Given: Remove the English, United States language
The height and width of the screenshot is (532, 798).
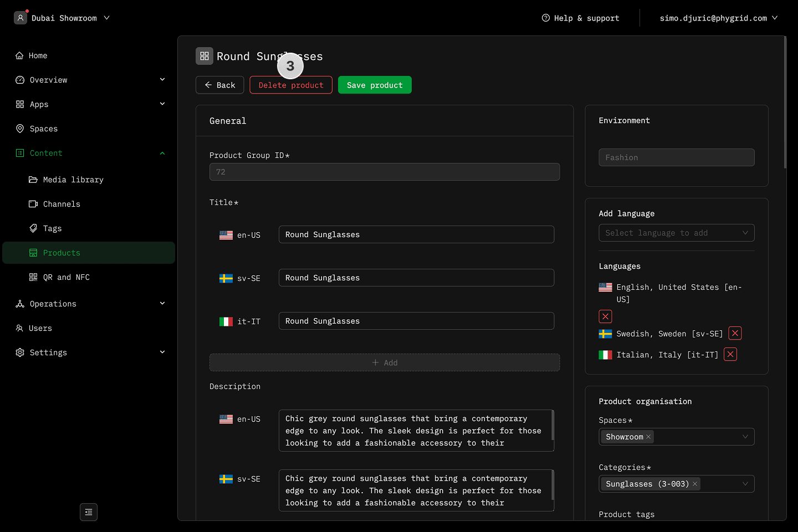Looking at the screenshot, I should coord(605,316).
